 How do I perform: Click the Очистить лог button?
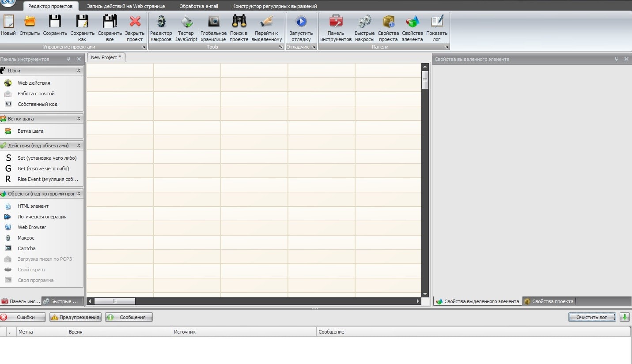[592, 317]
